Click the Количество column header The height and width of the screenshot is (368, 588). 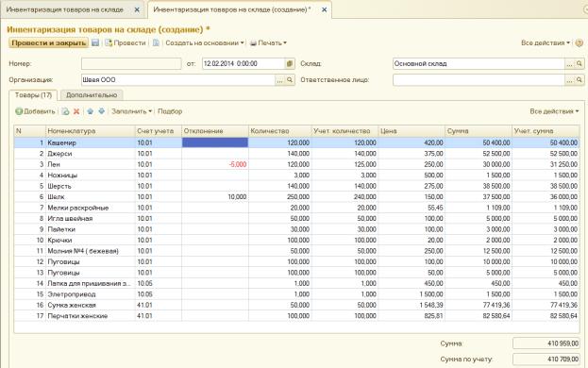point(279,131)
